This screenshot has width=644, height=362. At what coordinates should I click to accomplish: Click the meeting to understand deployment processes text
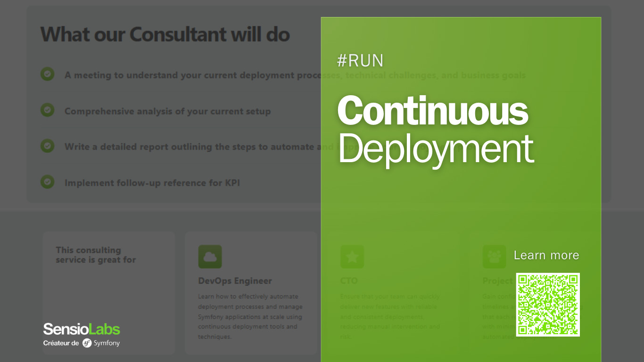pos(295,75)
